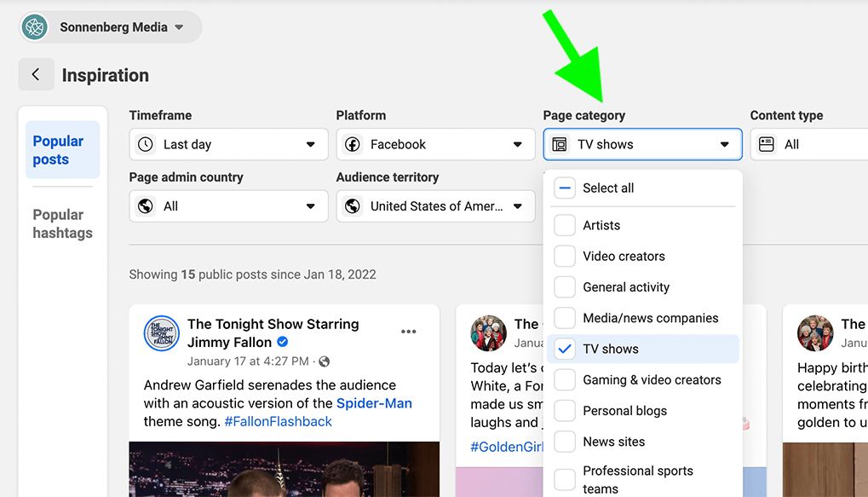Open the Timeframe Last day dropdown
This screenshot has width=868, height=497.
coord(228,145)
